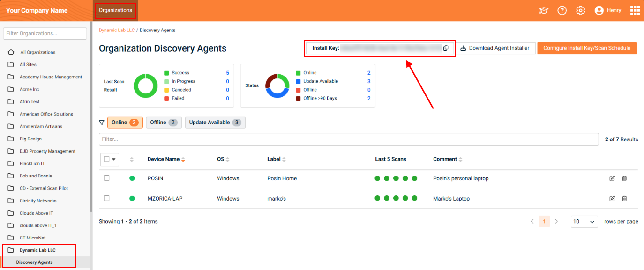Switch to the Offline filter tab

tap(163, 123)
